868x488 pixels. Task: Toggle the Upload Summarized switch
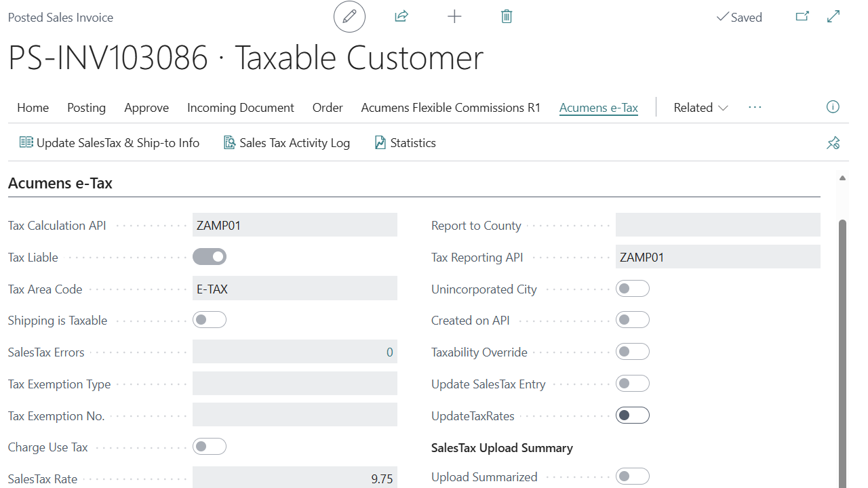(x=633, y=476)
